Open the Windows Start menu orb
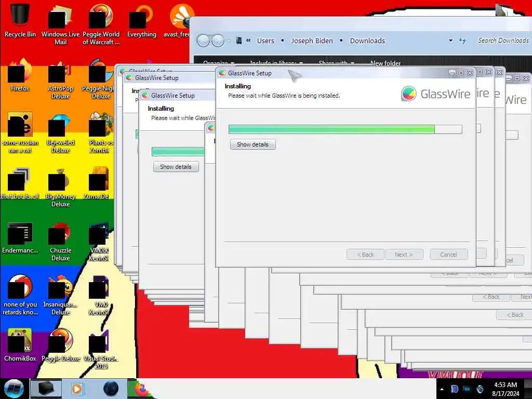Image resolution: width=532 pixels, height=399 pixels. (14, 389)
